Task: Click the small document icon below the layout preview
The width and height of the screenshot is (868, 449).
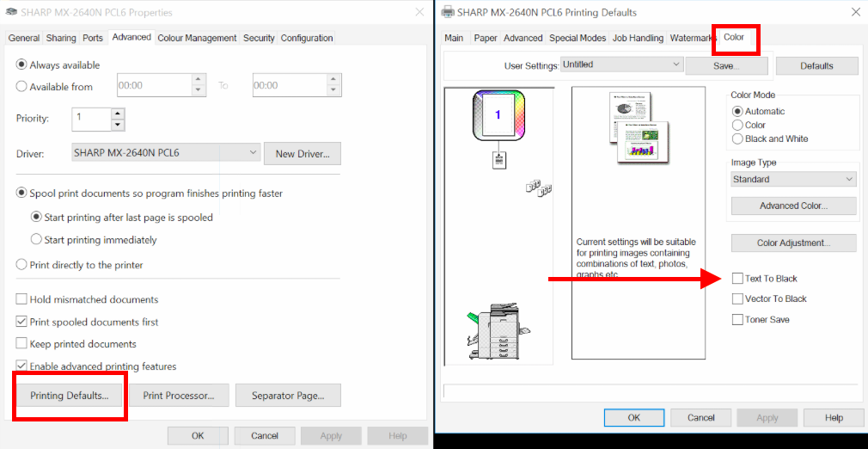Action: click(x=498, y=161)
